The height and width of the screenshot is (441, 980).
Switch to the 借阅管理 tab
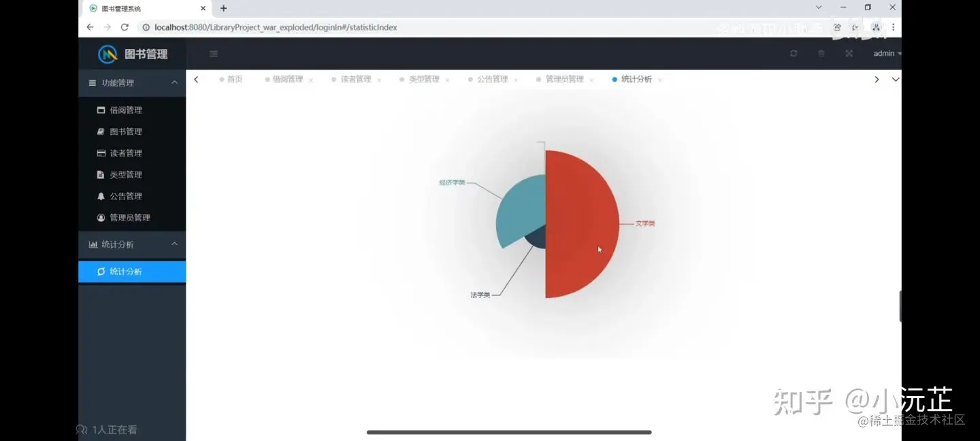[288, 79]
